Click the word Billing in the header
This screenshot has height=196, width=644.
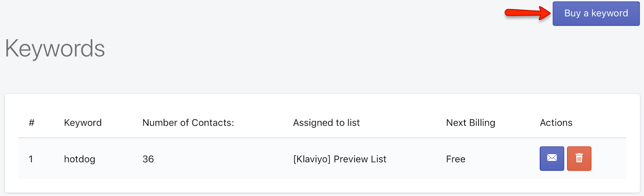click(482, 123)
